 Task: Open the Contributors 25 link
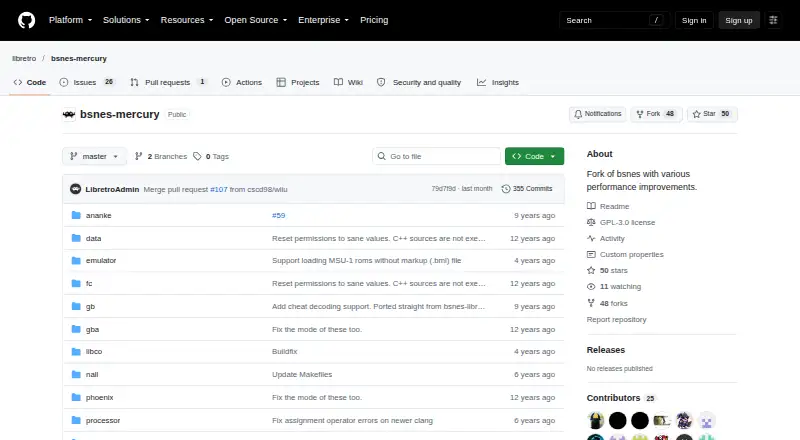620,398
